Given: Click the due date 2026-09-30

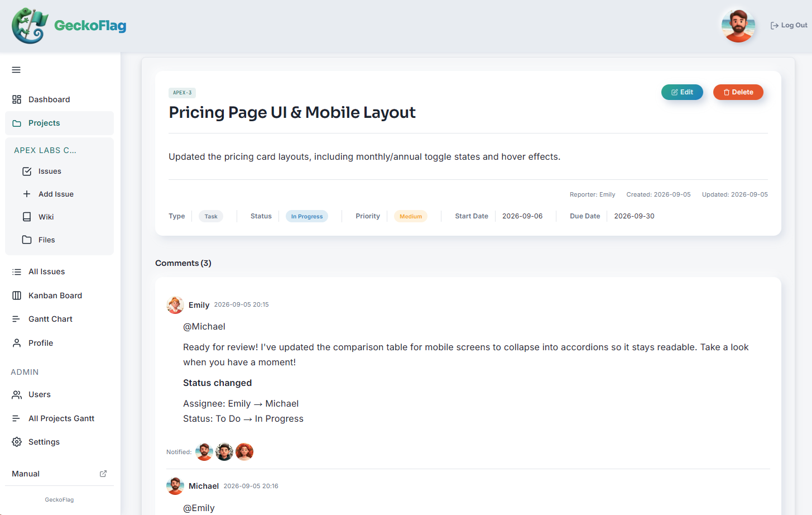Looking at the screenshot, I should pos(635,216).
